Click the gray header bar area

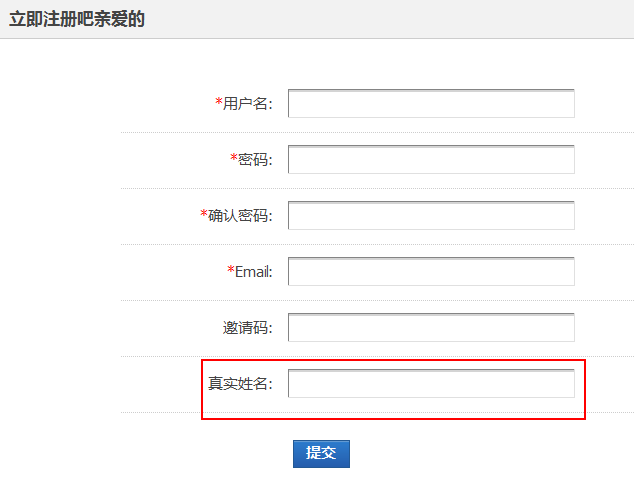400,19
